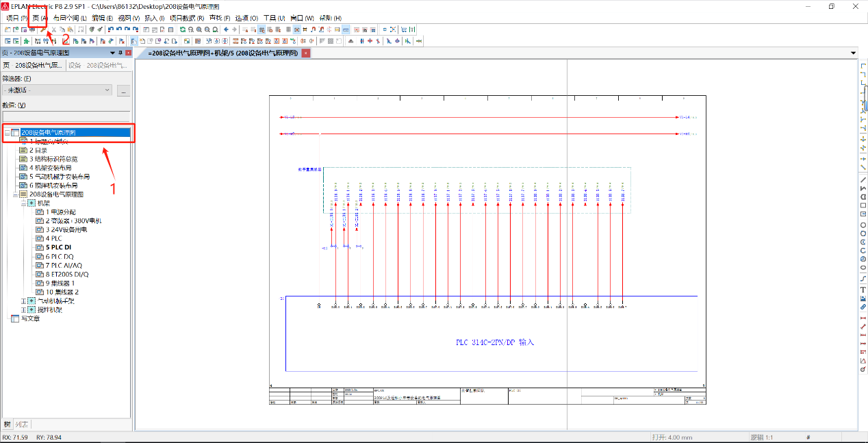Click the new project icon
The width and height of the screenshot is (868, 443).
(x=7, y=30)
